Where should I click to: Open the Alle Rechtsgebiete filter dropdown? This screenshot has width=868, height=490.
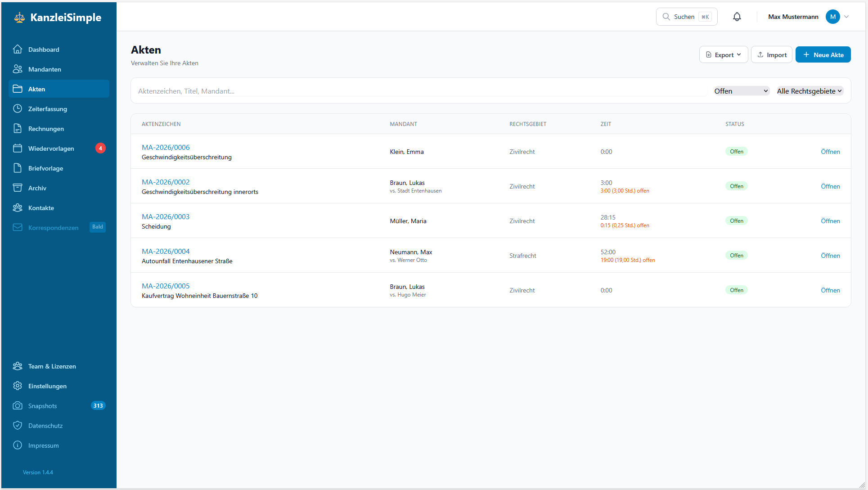coord(809,91)
